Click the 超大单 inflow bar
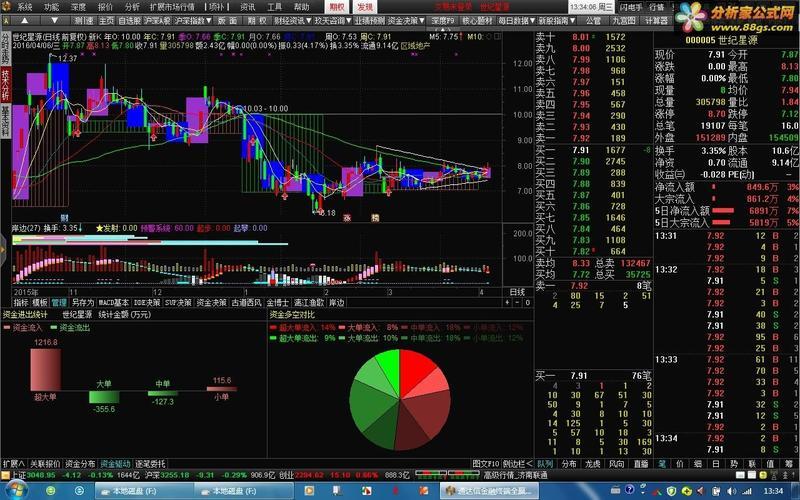 [45, 369]
